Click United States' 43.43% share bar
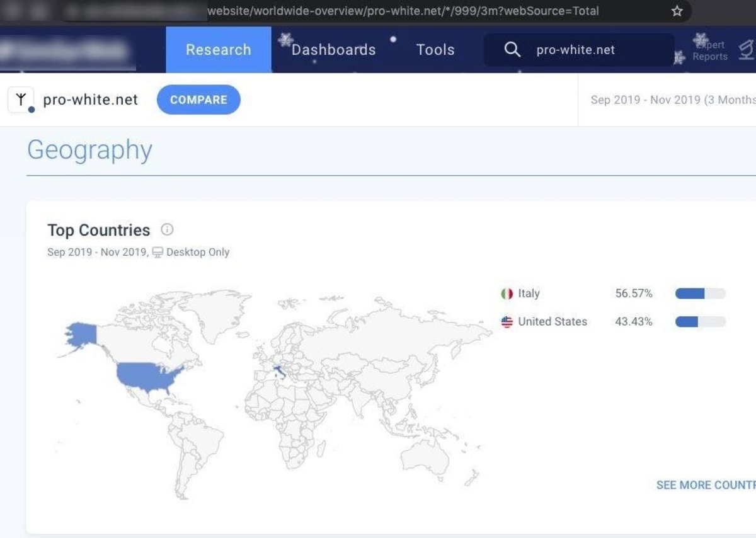 [x=700, y=322]
